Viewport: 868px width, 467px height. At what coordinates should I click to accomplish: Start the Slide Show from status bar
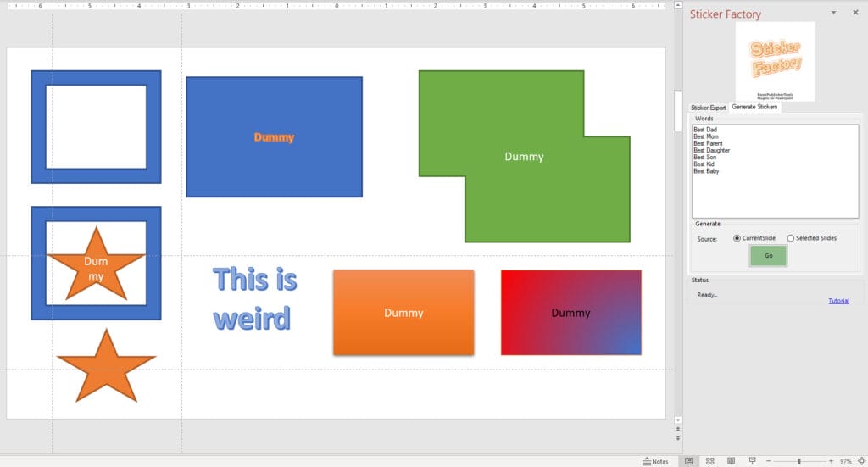752,461
